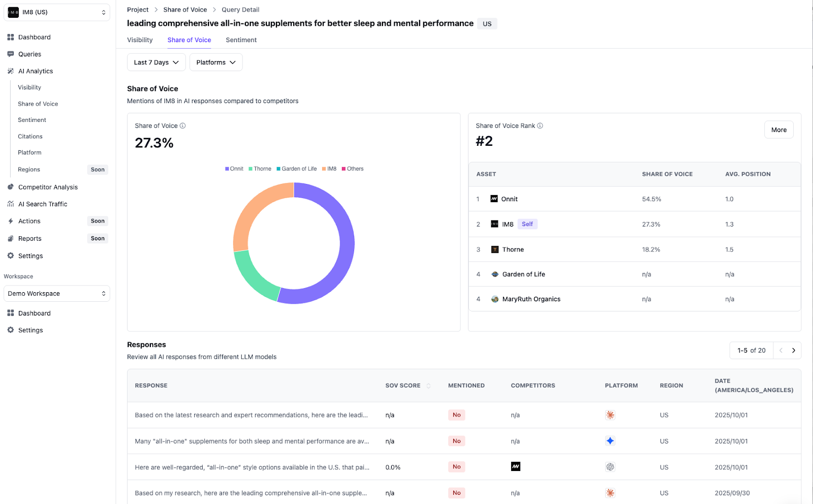Select the ChatGPT icon on the 0.0% response row

(610, 467)
